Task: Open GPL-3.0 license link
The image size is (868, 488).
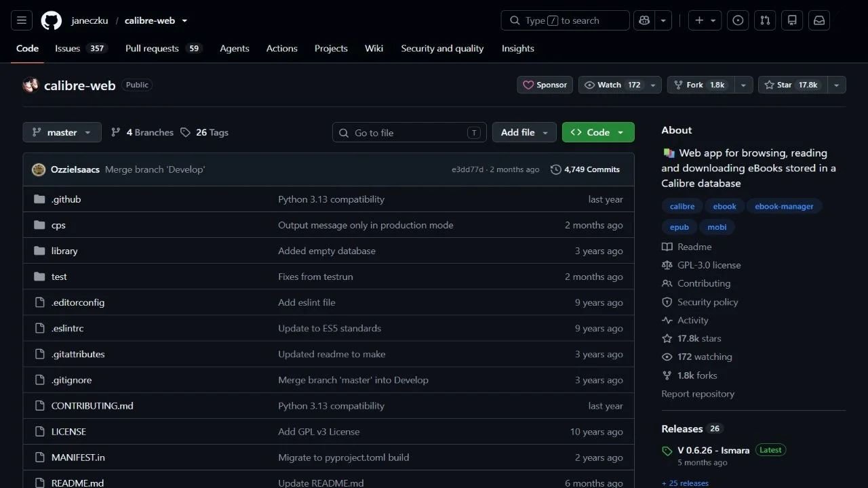Action: 701,265
